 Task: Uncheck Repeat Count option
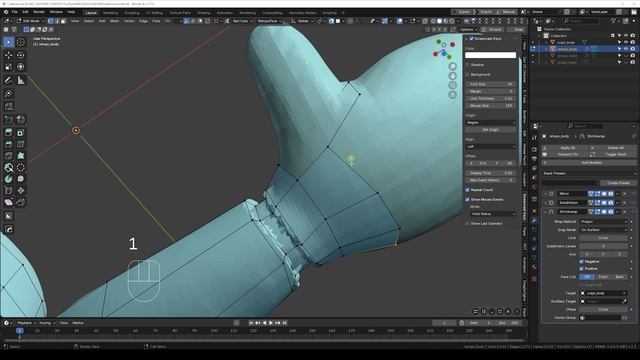point(468,190)
